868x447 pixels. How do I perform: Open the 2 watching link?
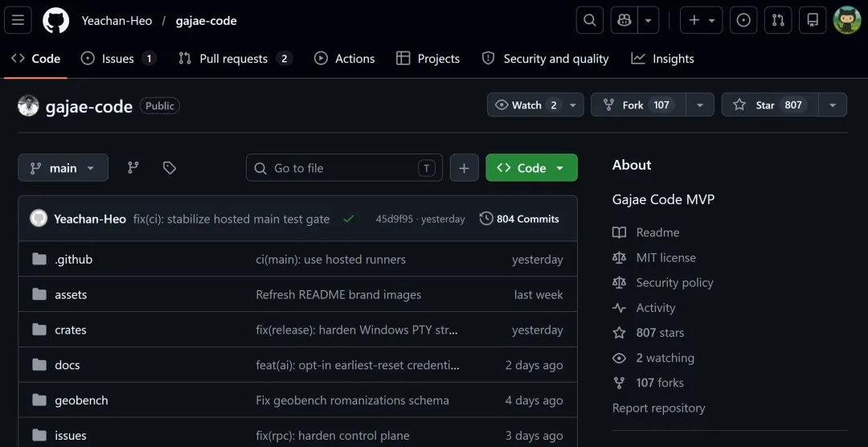coord(653,358)
